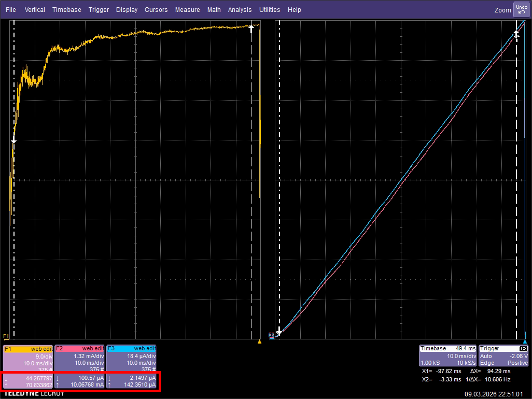Click the 10 kS/s sample rate
Image resolution: width=532 pixels, height=399 pixels.
tap(467, 363)
